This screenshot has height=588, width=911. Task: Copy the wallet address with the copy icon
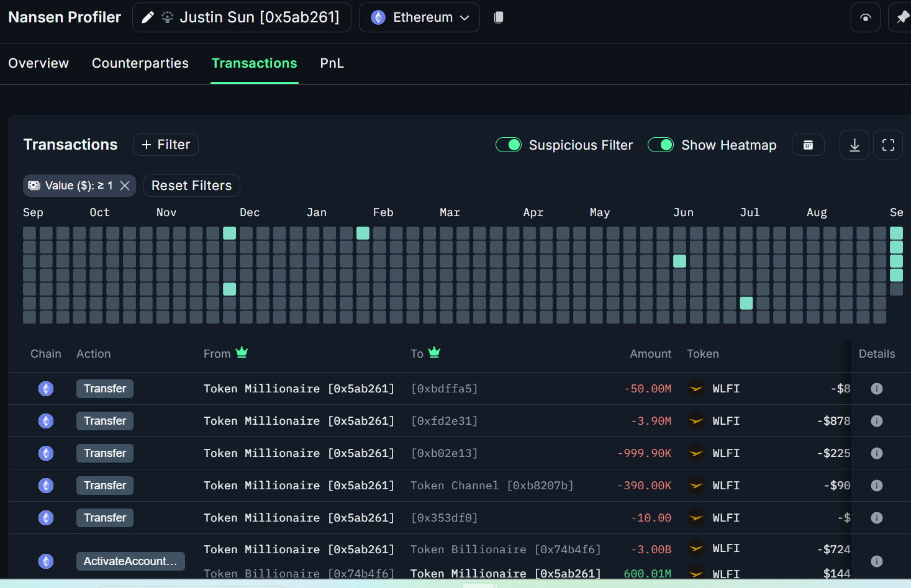(499, 17)
